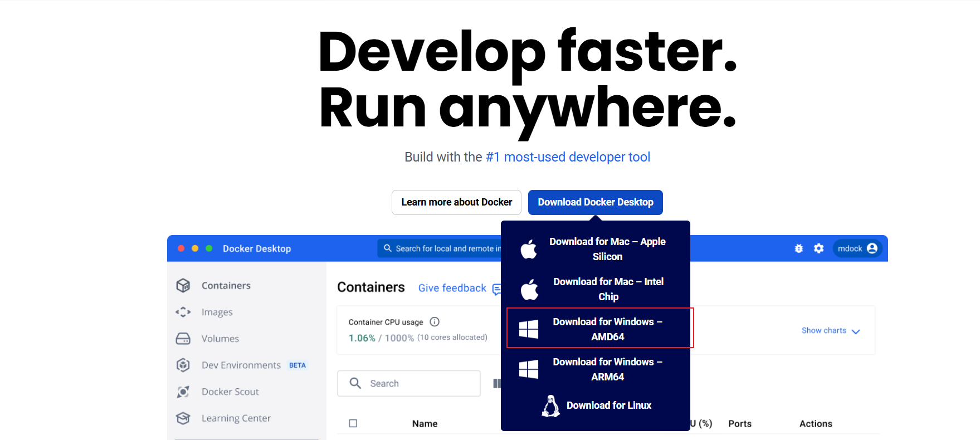Click Learn more about Docker button

pyautogui.click(x=456, y=202)
